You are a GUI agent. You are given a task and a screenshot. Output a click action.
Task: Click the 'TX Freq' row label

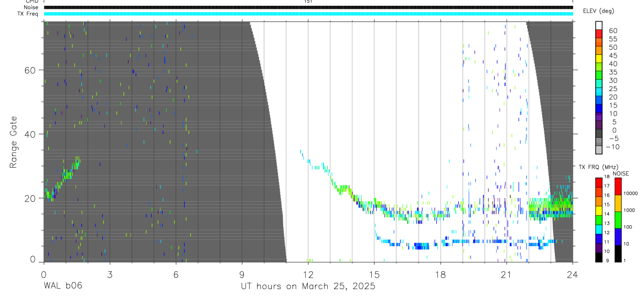pos(28,14)
